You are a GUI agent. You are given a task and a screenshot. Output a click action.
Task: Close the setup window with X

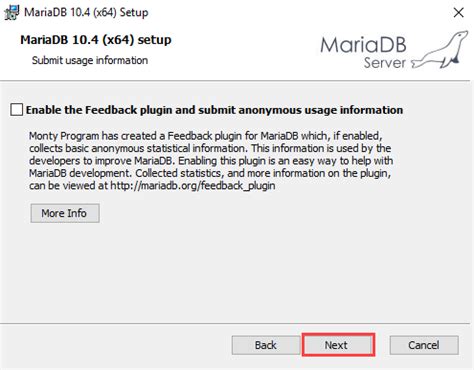click(x=459, y=13)
